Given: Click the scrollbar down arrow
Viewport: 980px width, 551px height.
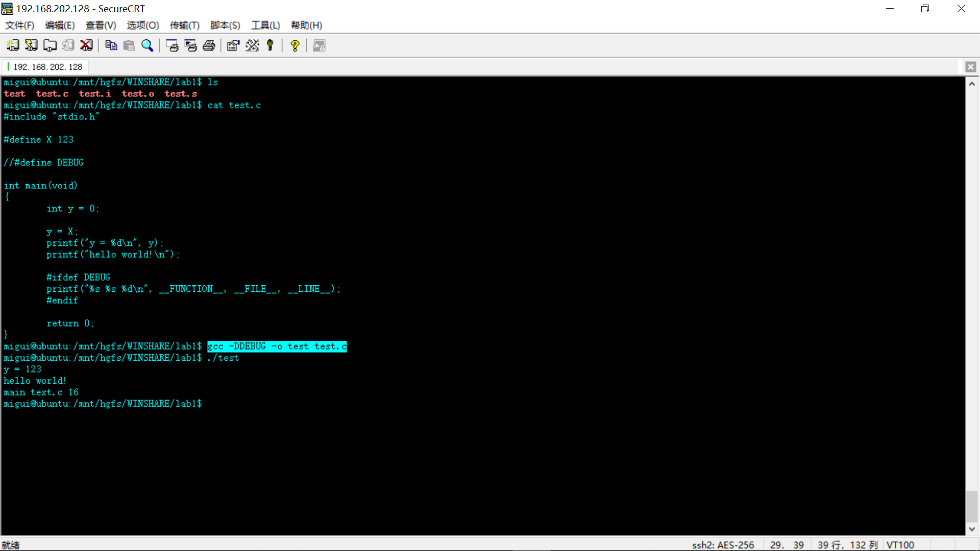Looking at the screenshot, I should 972,529.
